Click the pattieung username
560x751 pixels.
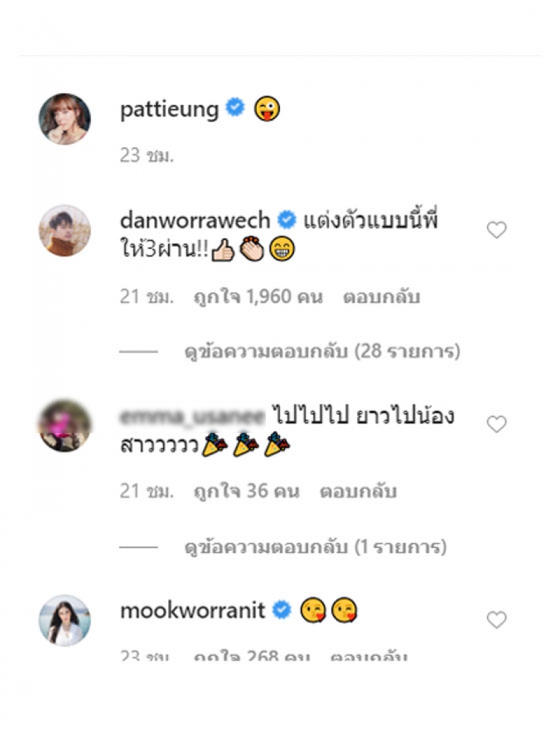click(169, 110)
